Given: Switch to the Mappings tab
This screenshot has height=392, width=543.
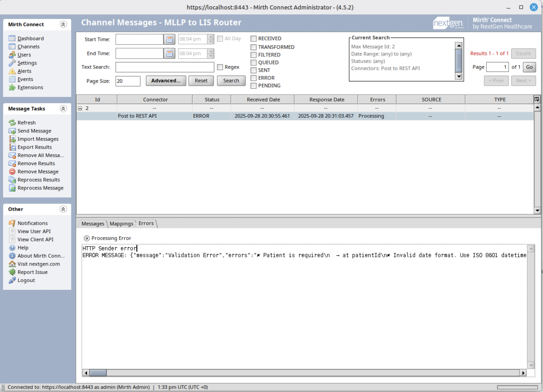Looking at the screenshot, I should pos(122,223).
